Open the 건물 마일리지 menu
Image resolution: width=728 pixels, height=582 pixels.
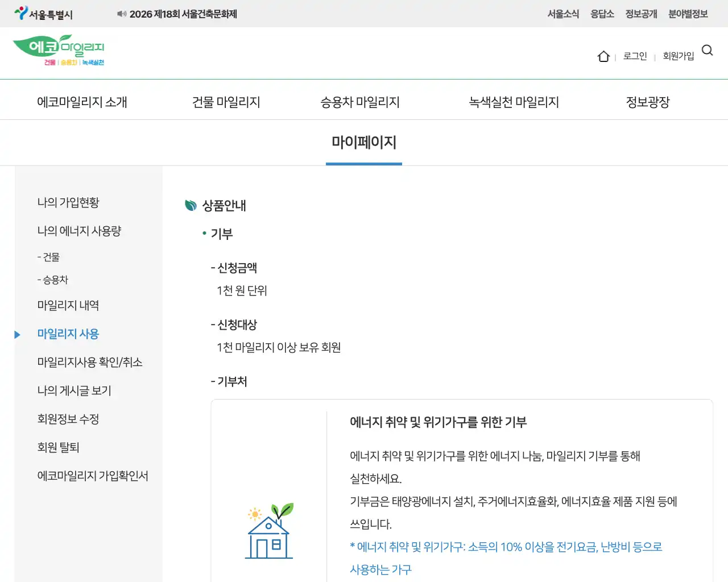click(x=226, y=102)
